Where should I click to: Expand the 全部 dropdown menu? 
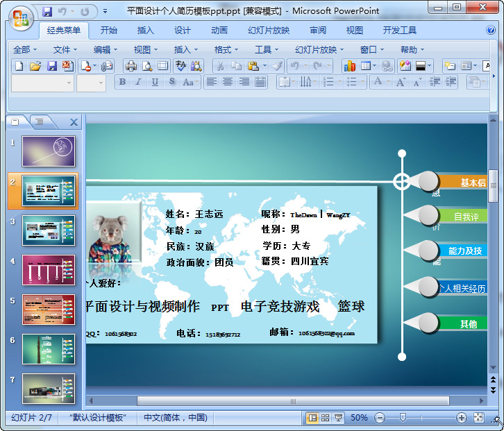(25, 50)
